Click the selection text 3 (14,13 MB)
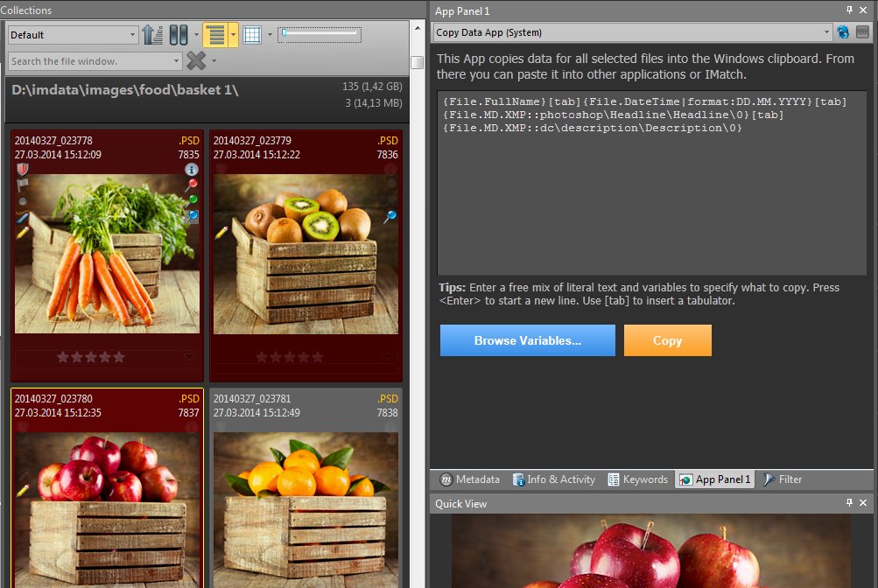This screenshot has width=878, height=588. click(374, 103)
